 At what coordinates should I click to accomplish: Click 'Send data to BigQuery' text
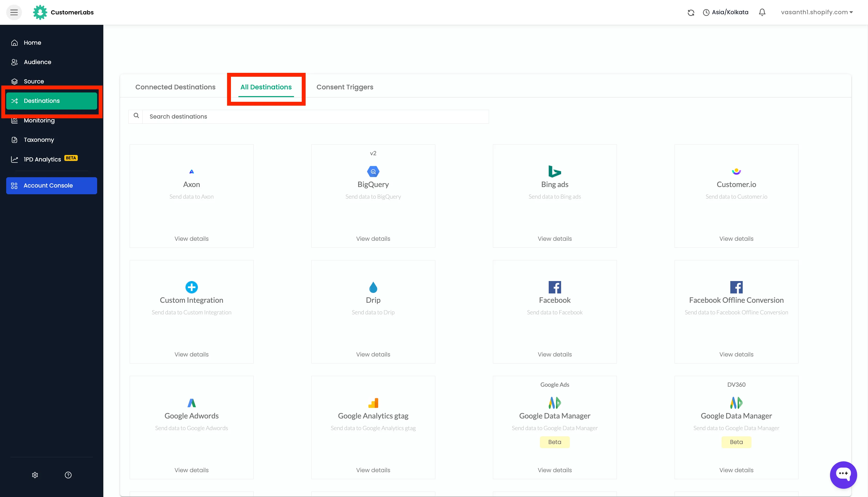[x=373, y=197]
